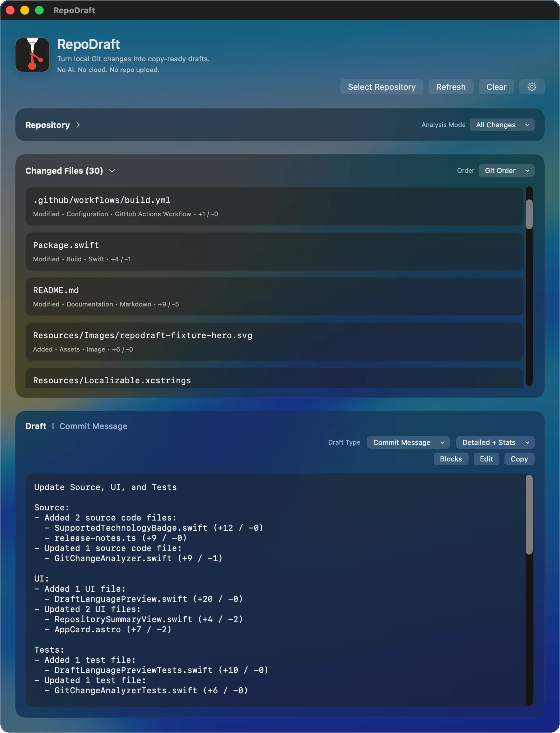Image resolution: width=560 pixels, height=733 pixels.
Task: Click the 'No AI. No cloud. No repo upload.' text
Action: point(108,70)
